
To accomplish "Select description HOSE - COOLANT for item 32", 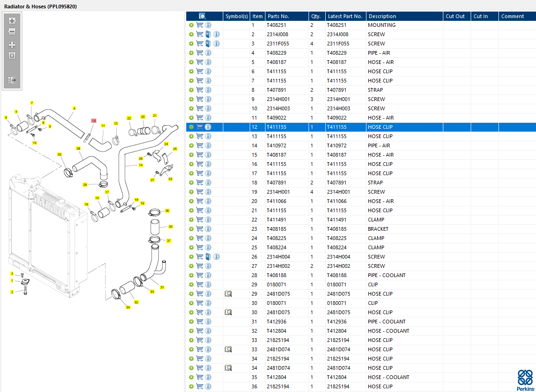I will point(388,331).
